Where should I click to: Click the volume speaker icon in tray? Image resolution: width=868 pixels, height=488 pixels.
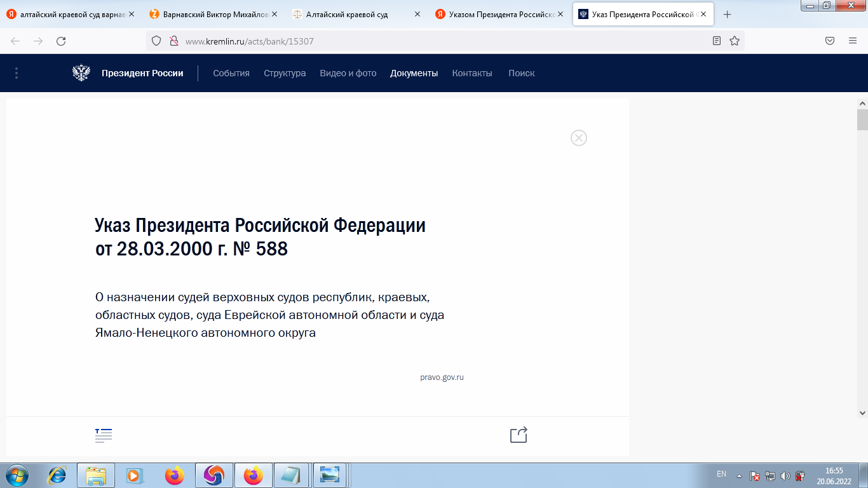coord(785,476)
